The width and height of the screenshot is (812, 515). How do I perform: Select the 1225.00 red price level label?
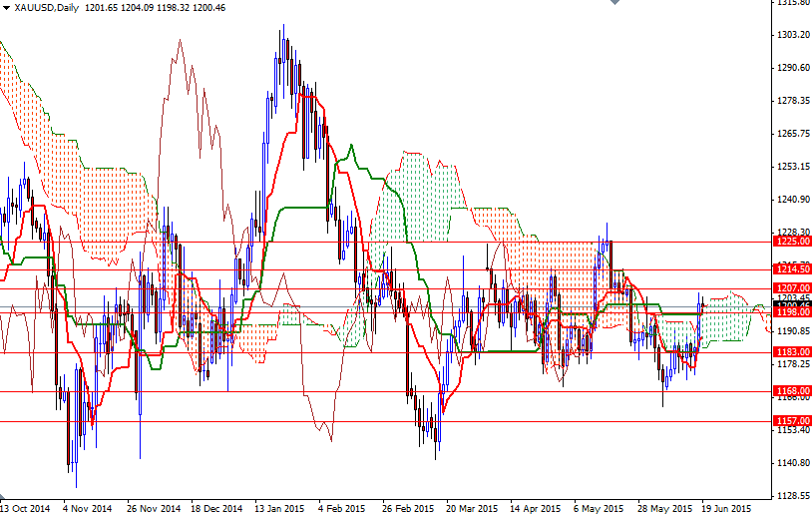click(x=791, y=242)
